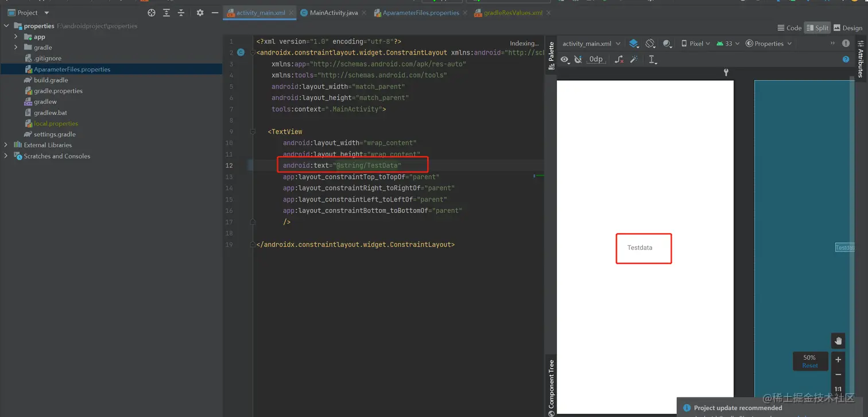
Task: Open settings.gradle from project tree
Action: (x=55, y=134)
